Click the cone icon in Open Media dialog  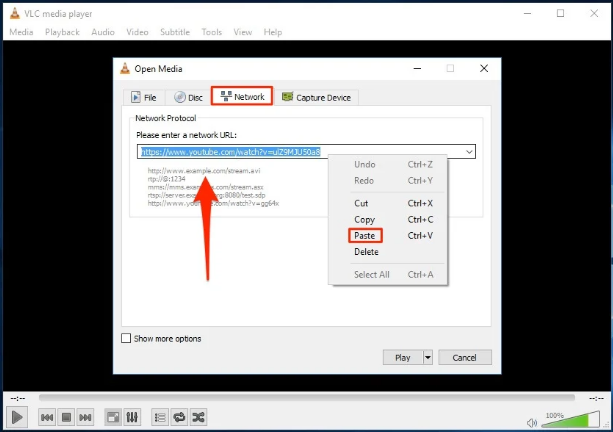[125, 68]
